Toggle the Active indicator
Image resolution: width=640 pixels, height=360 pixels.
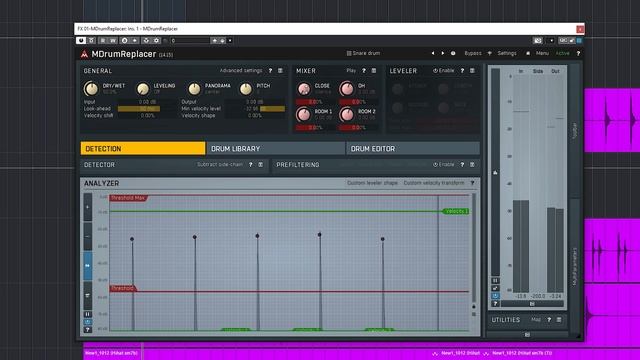coord(562,53)
